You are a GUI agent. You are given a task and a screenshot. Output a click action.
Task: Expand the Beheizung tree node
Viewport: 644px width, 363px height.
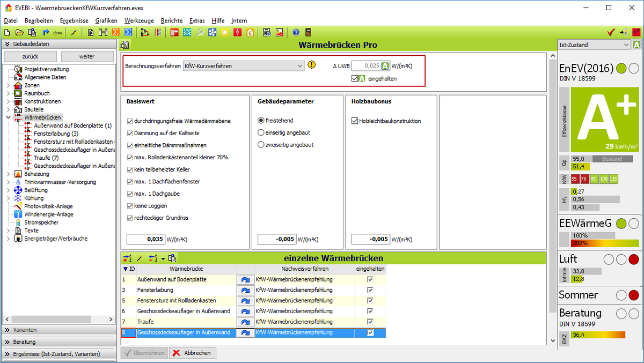pos(8,174)
